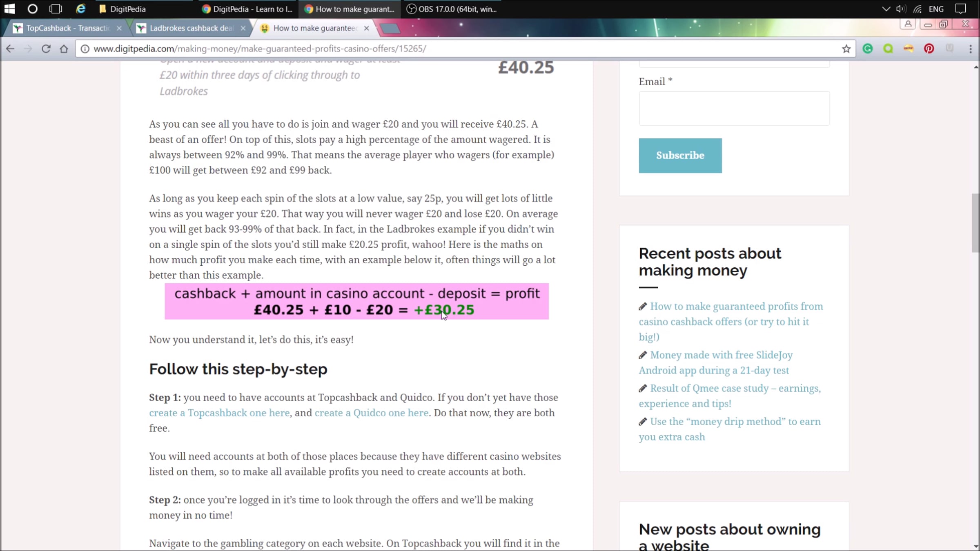This screenshot has height=551, width=980.
Task: Open Task View on taskbar
Action: [x=56, y=9]
